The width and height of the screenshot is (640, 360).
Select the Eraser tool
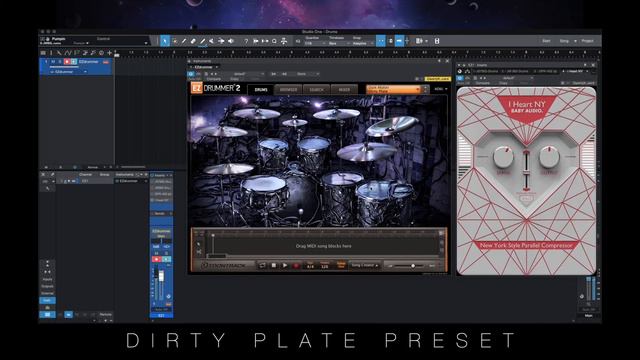tap(193, 41)
